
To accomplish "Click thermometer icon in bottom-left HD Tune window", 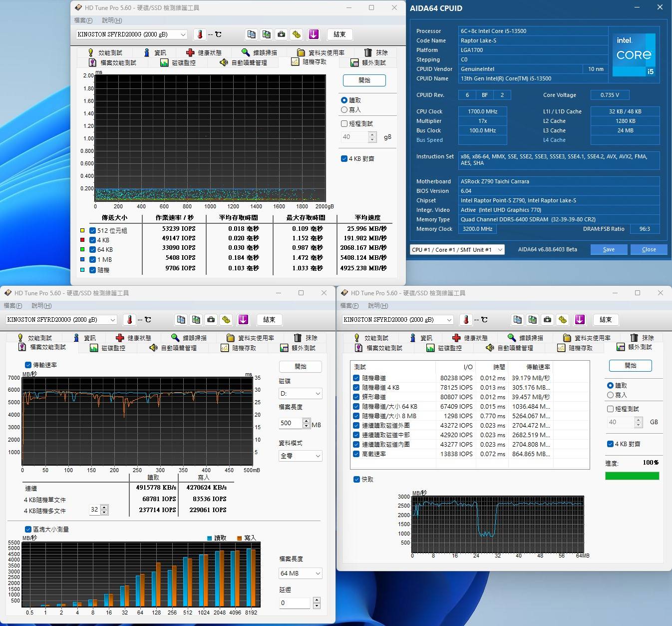I will [129, 320].
